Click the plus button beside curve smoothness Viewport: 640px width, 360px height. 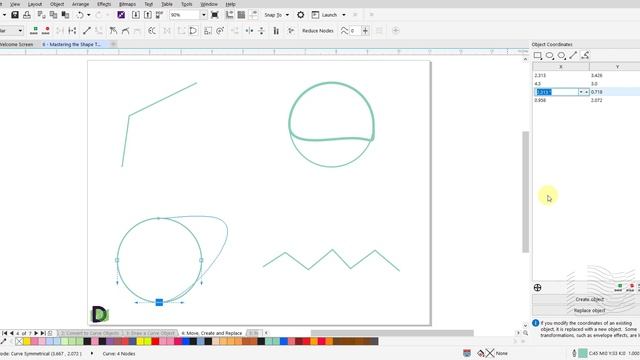[365, 31]
